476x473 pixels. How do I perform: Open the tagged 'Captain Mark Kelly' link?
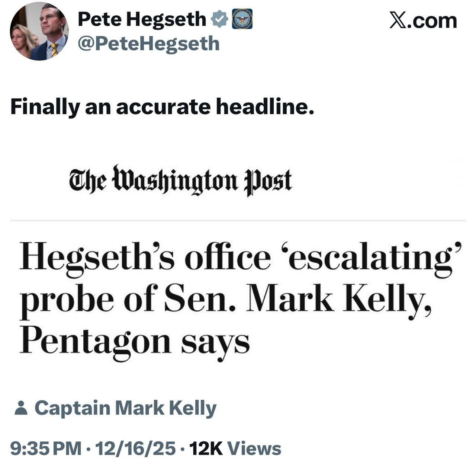coord(125,408)
